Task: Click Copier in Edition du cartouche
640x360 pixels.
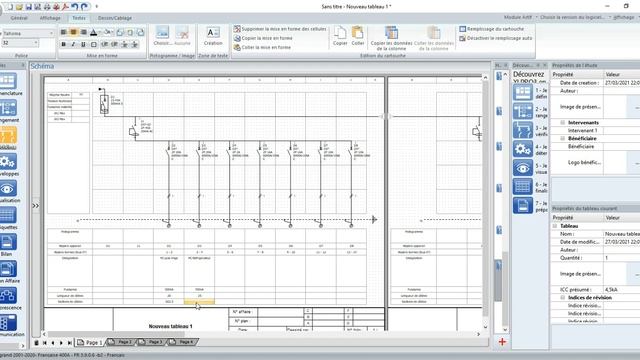Action: click(x=340, y=36)
